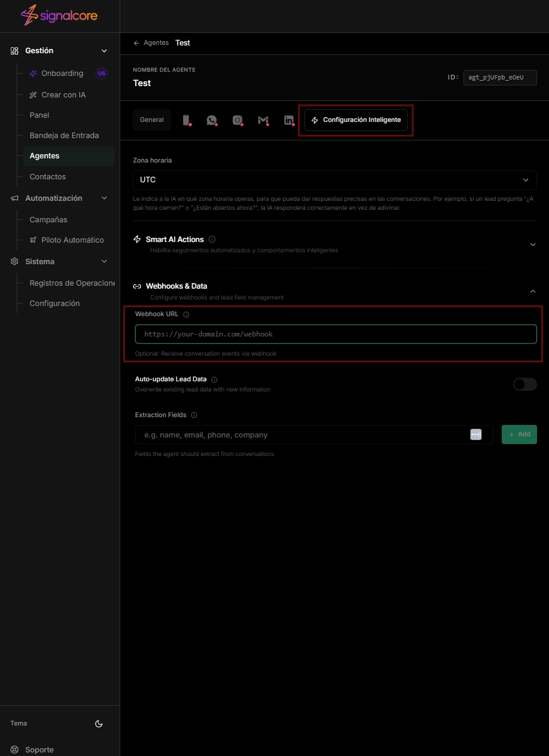The image size is (549, 756).
Task: Open Piloto Automático in the sidebar
Action: pos(72,240)
